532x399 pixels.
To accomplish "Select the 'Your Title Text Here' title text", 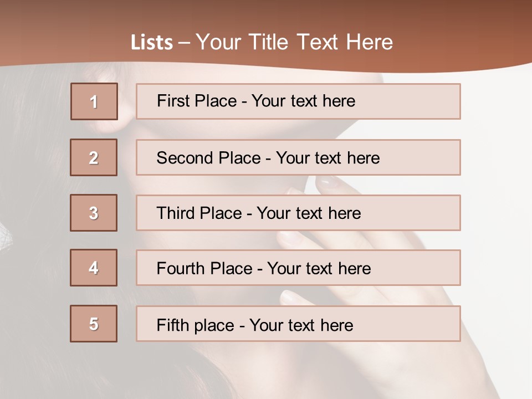I will pos(294,42).
